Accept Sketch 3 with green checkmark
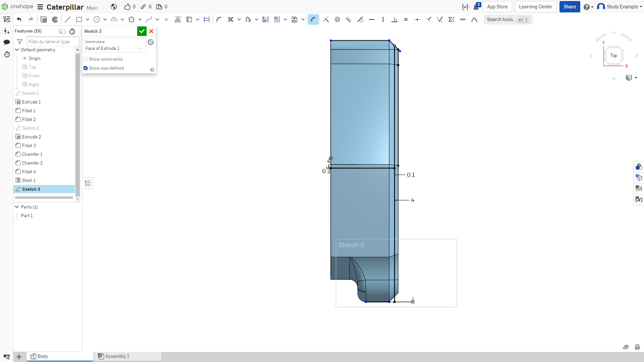644x362 pixels. [142, 31]
